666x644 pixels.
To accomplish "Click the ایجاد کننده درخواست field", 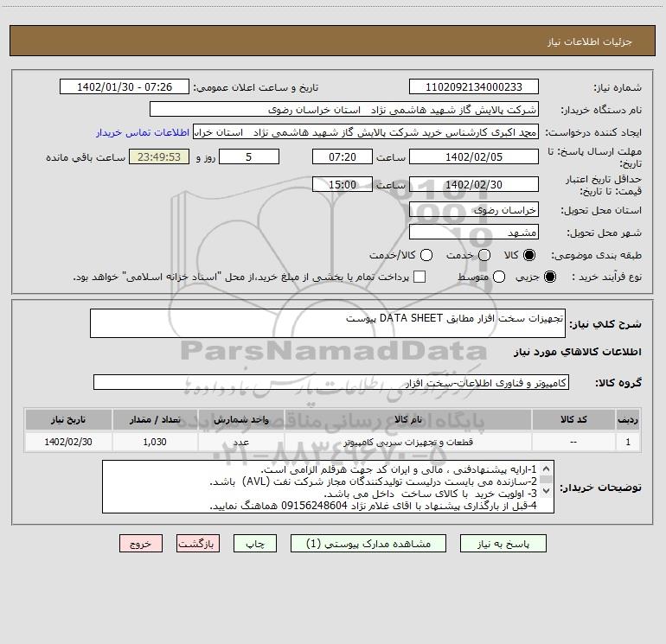I will (x=366, y=131).
